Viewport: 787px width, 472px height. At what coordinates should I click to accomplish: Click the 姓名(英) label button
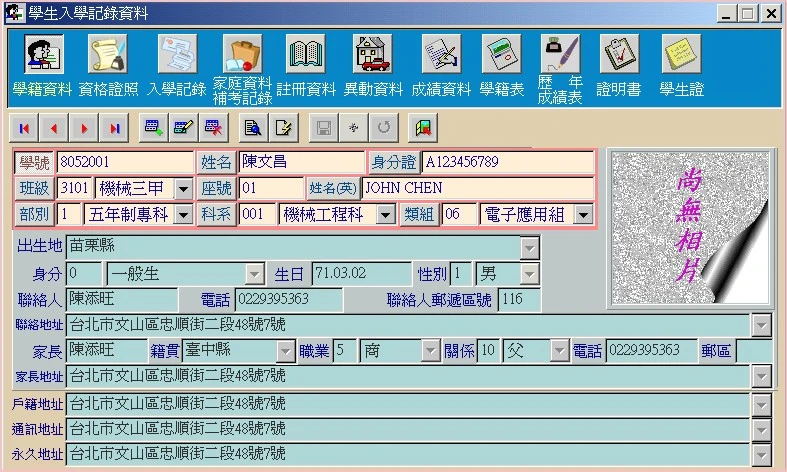click(x=333, y=188)
